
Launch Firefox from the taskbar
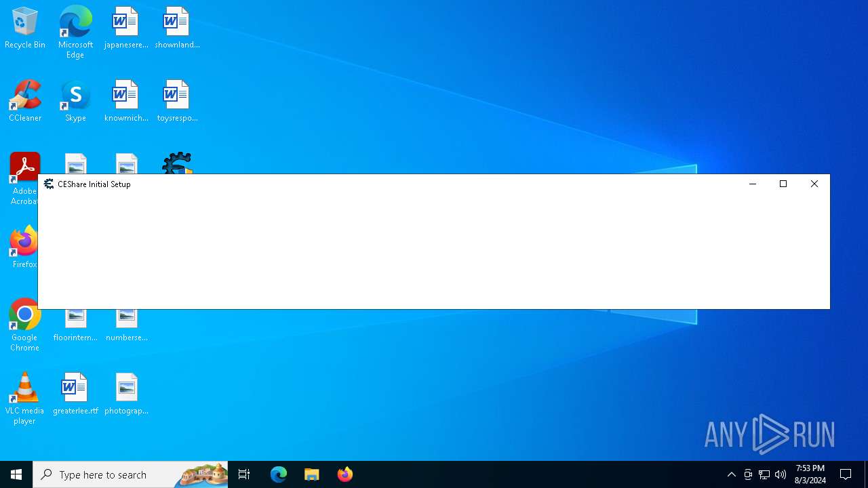(345, 474)
